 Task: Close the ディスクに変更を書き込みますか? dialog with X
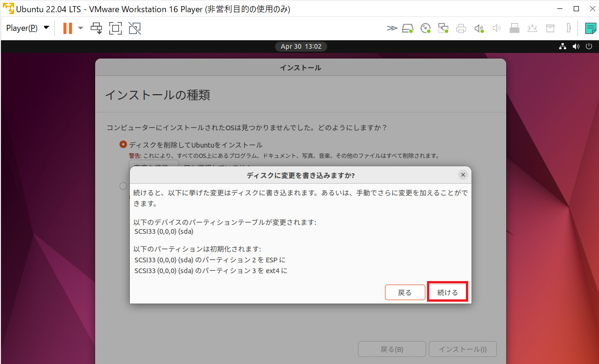click(463, 175)
